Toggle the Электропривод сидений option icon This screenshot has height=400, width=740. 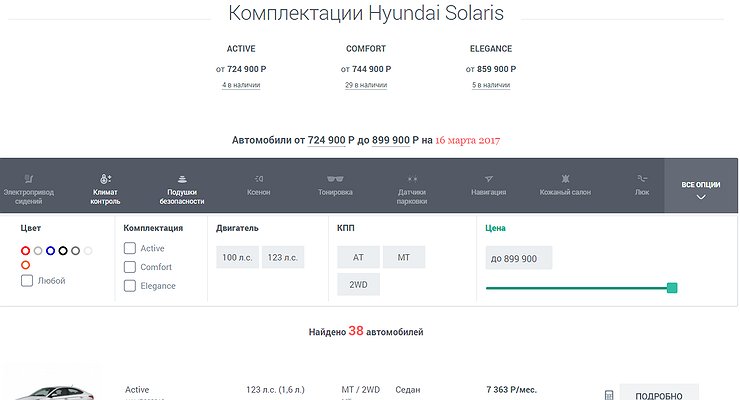[29, 179]
